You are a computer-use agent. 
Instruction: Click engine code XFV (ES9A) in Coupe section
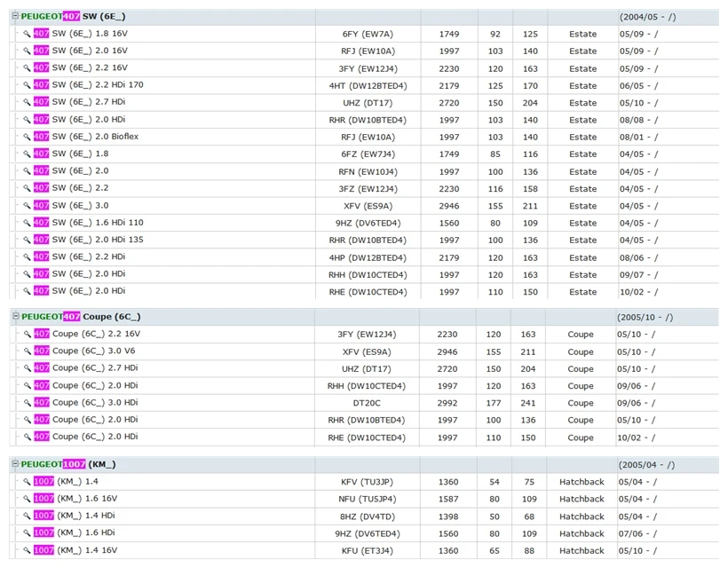coord(367,351)
